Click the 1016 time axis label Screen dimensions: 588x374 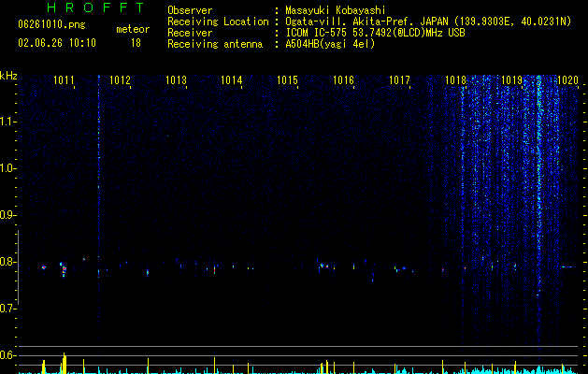(343, 80)
